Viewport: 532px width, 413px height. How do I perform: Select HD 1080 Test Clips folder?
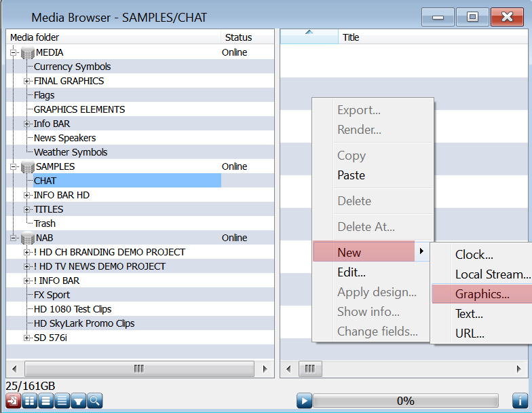[73, 309]
